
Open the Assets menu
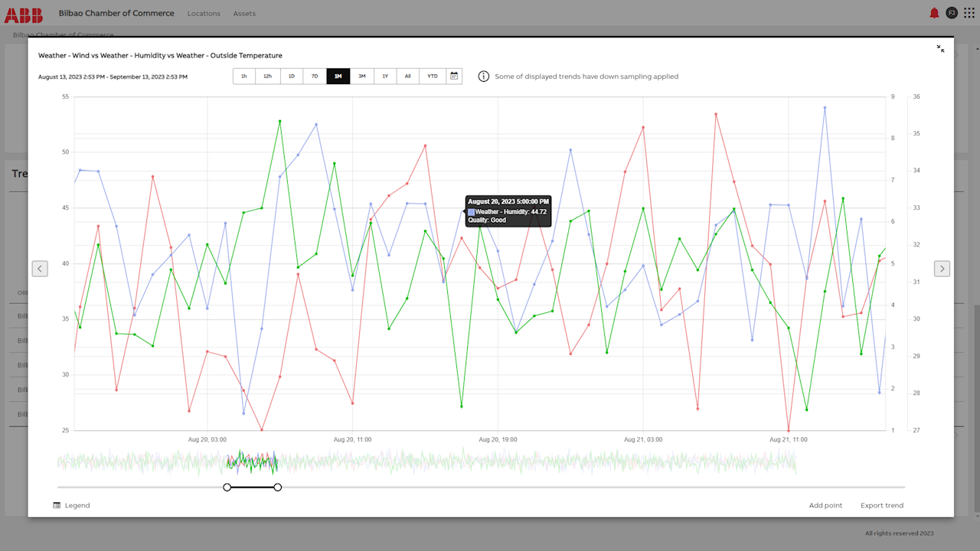point(244,14)
